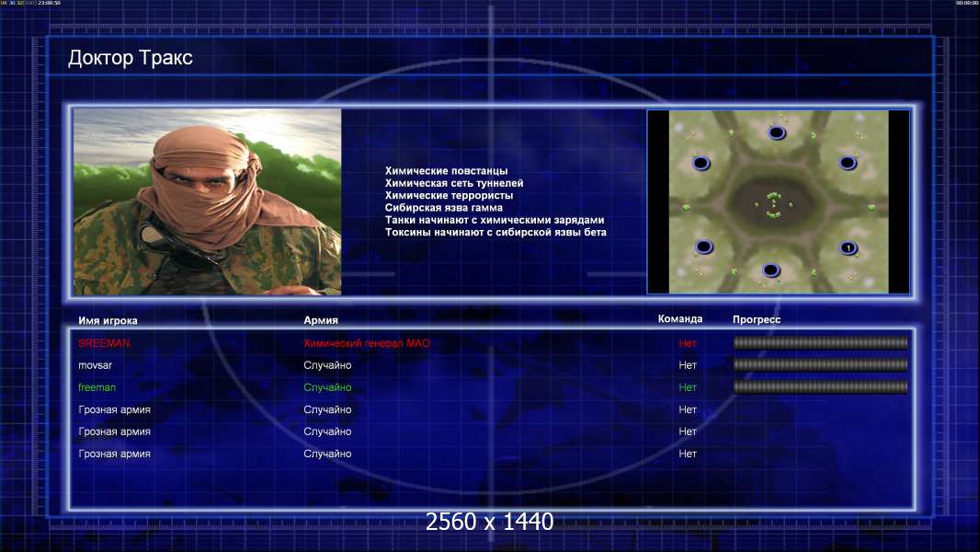Select player name movsar
This screenshot has height=552, width=980.
[x=95, y=365]
